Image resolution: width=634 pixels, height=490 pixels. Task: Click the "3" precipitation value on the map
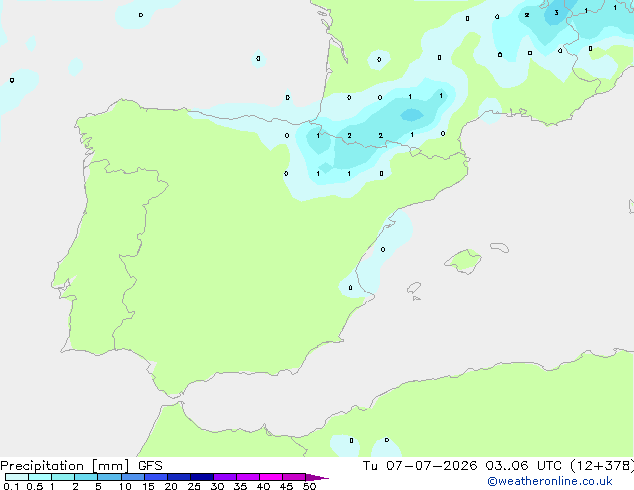click(556, 13)
